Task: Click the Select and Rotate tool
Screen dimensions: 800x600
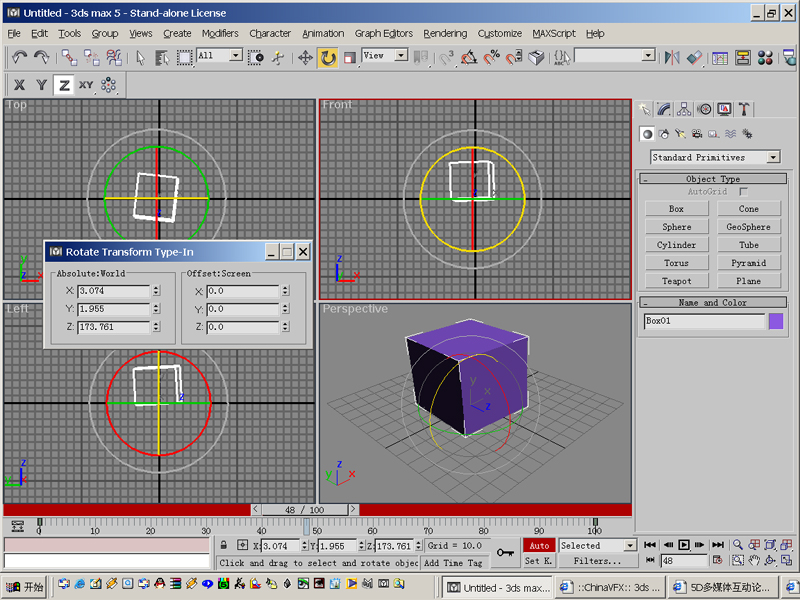Action: click(328, 57)
